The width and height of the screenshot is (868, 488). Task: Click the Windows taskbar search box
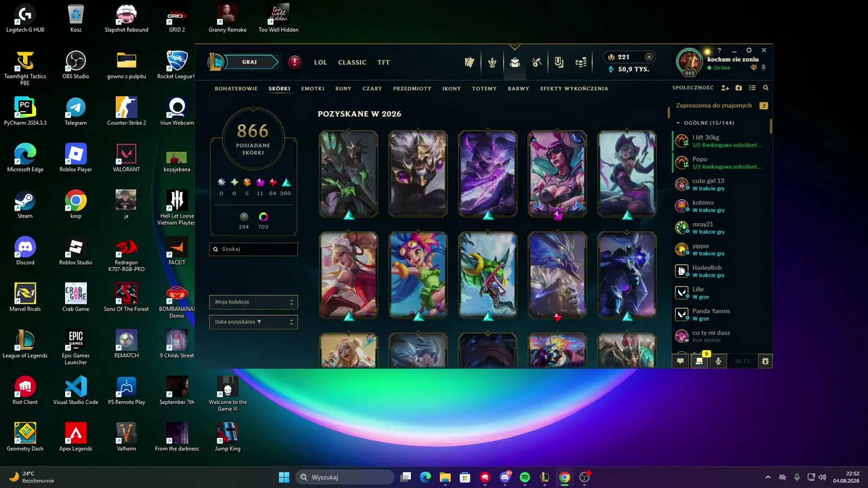point(344,477)
